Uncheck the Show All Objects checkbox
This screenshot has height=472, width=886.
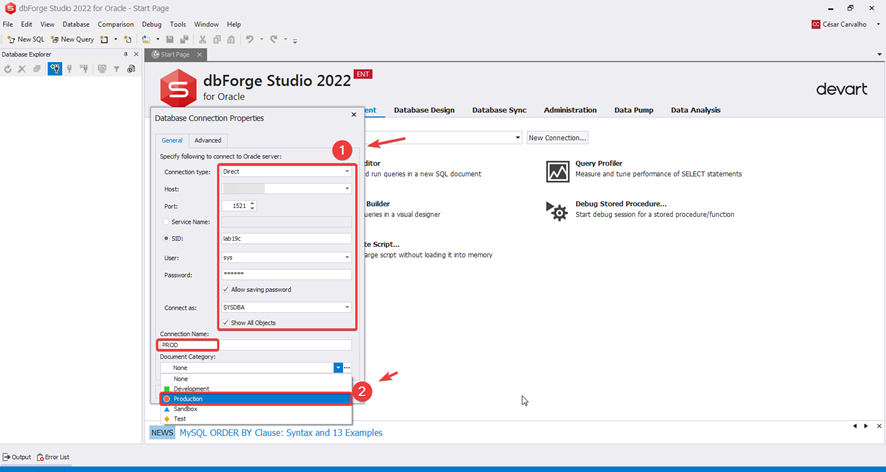pyautogui.click(x=226, y=322)
